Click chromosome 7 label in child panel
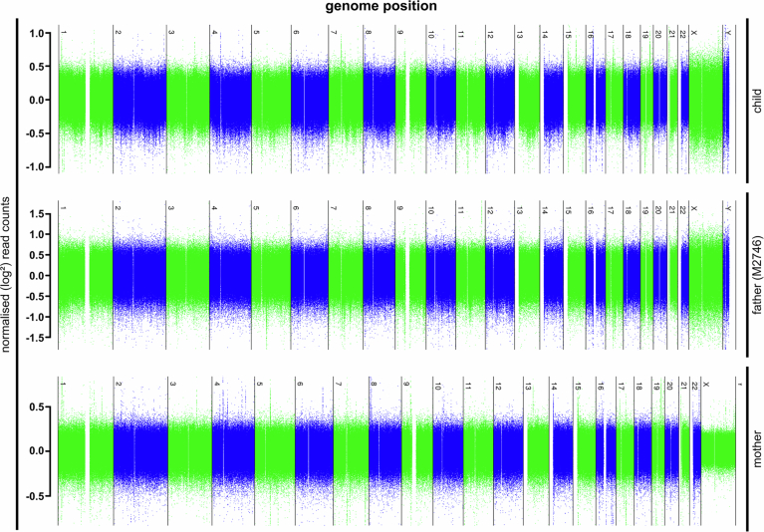Viewport: 764px width, 532px height. click(334, 33)
